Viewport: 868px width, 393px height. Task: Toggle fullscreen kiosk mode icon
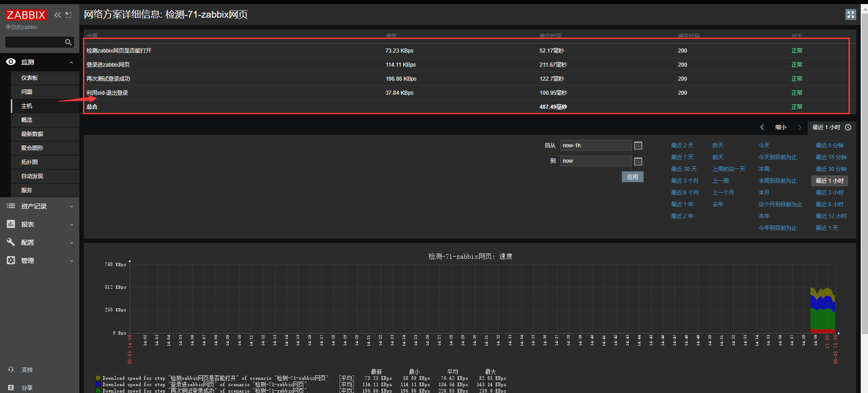[x=850, y=15]
